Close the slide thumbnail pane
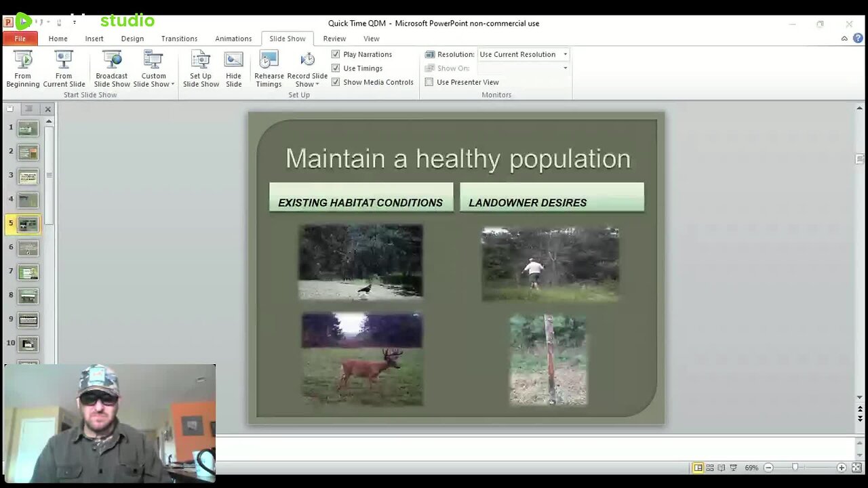 click(x=47, y=109)
